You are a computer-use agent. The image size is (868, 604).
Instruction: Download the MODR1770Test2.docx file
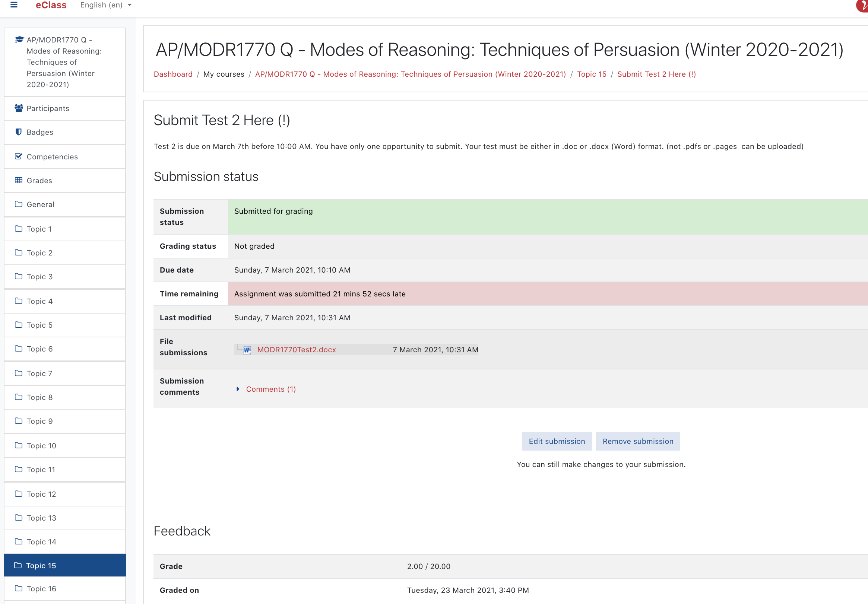click(297, 350)
